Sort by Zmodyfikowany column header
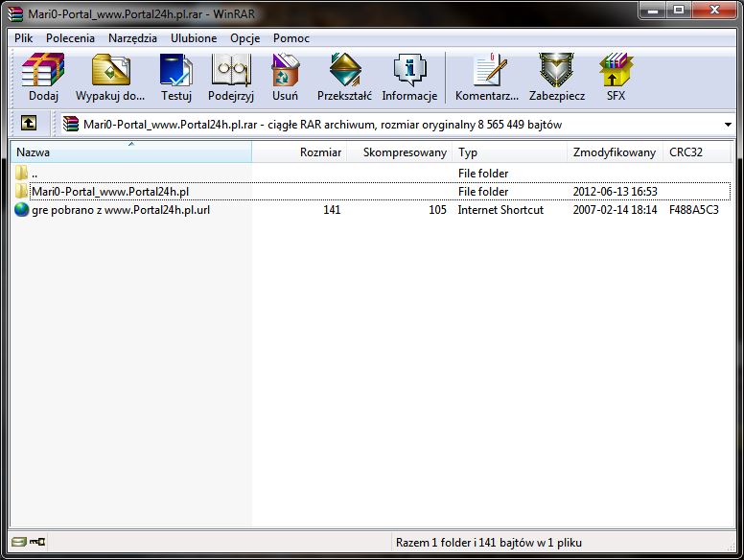744x560 pixels. click(615, 152)
